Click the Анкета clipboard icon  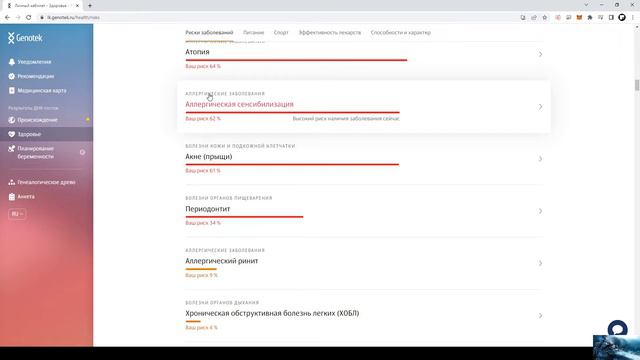click(11, 197)
